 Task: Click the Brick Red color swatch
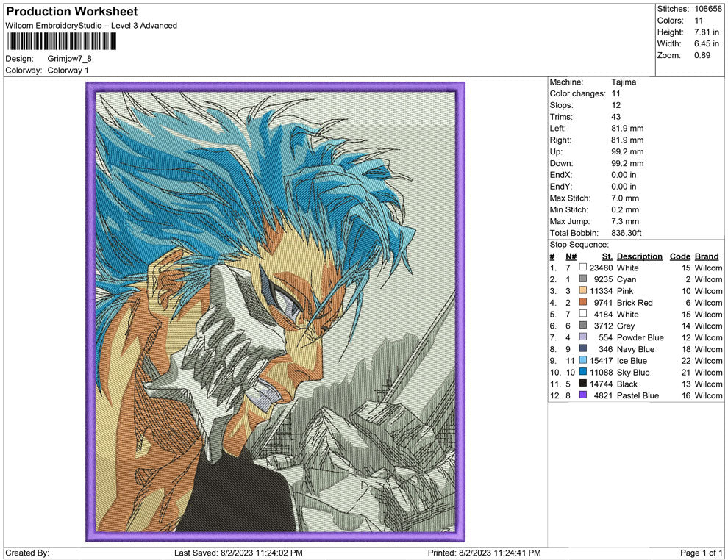pos(583,303)
